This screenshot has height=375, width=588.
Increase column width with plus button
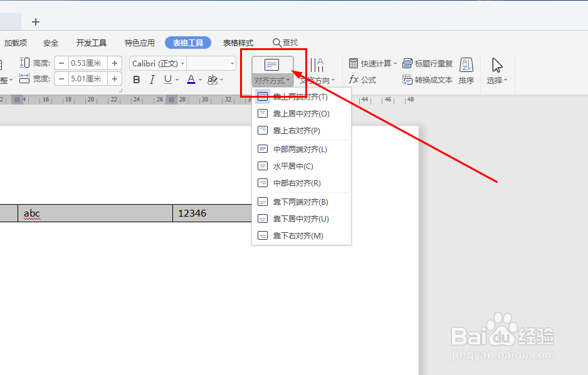(115, 79)
